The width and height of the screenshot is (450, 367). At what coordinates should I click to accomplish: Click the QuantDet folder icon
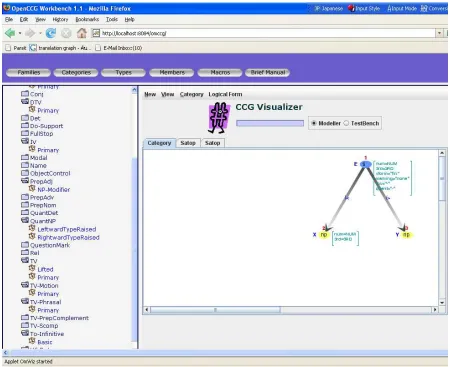point(25,213)
